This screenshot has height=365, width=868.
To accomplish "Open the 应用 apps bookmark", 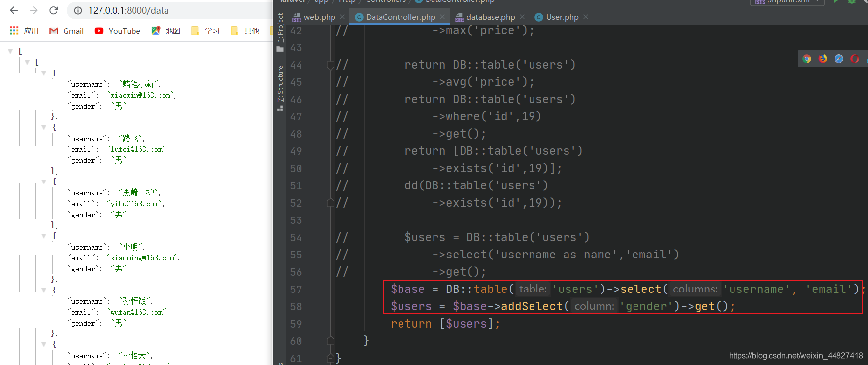I will pyautogui.click(x=24, y=31).
